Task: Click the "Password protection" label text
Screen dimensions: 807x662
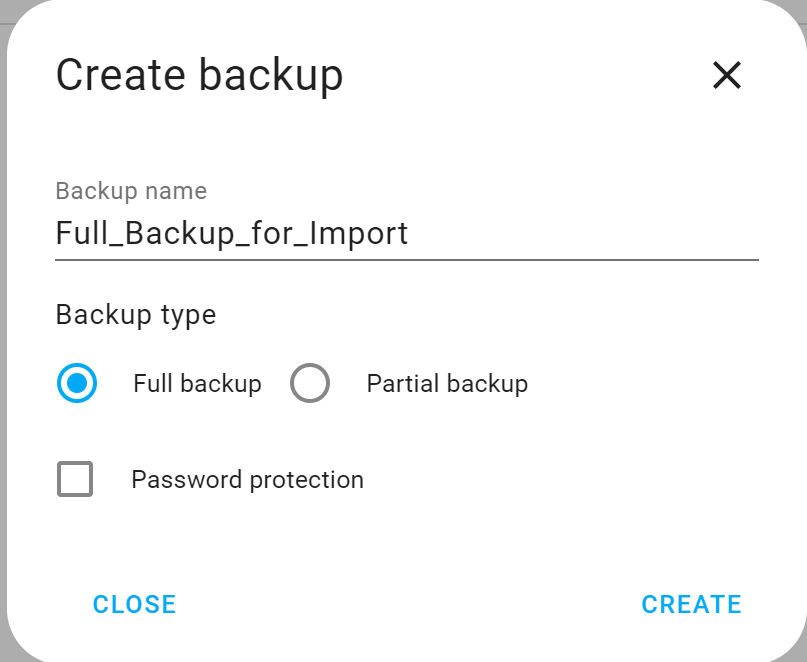Action: [247, 480]
